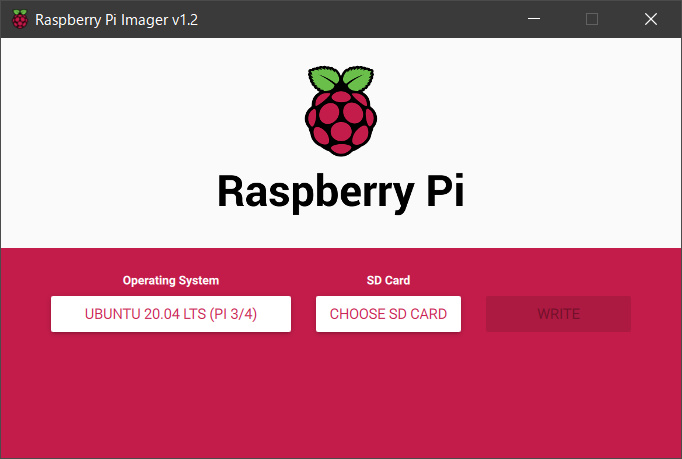This screenshot has height=459, width=682.
Task: Click the CHOOSE SD CARD button
Action: 388,314
